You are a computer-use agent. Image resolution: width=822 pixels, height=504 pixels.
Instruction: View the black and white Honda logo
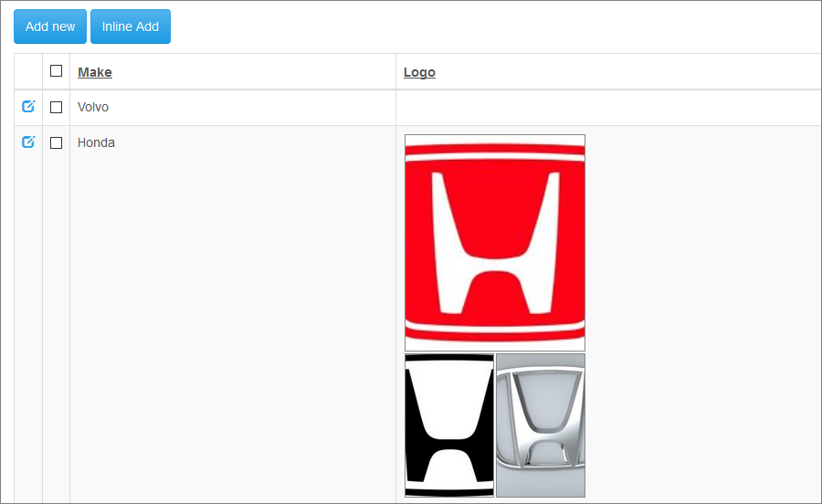point(449,425)
